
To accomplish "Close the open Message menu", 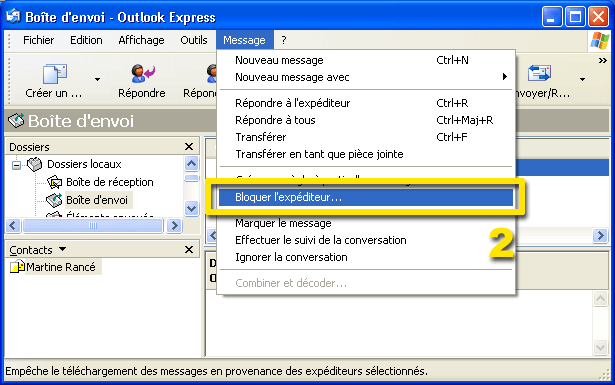I will [244, 40].
